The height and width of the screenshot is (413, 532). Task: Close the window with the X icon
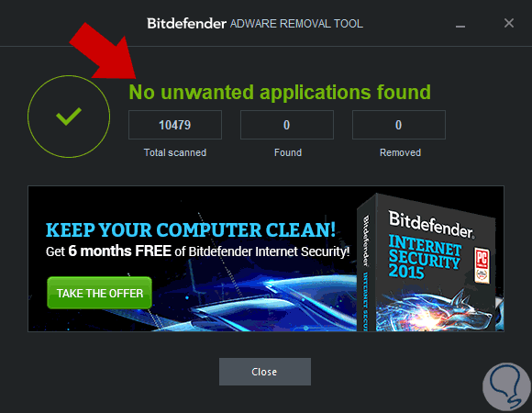click(x=508, y=23)
